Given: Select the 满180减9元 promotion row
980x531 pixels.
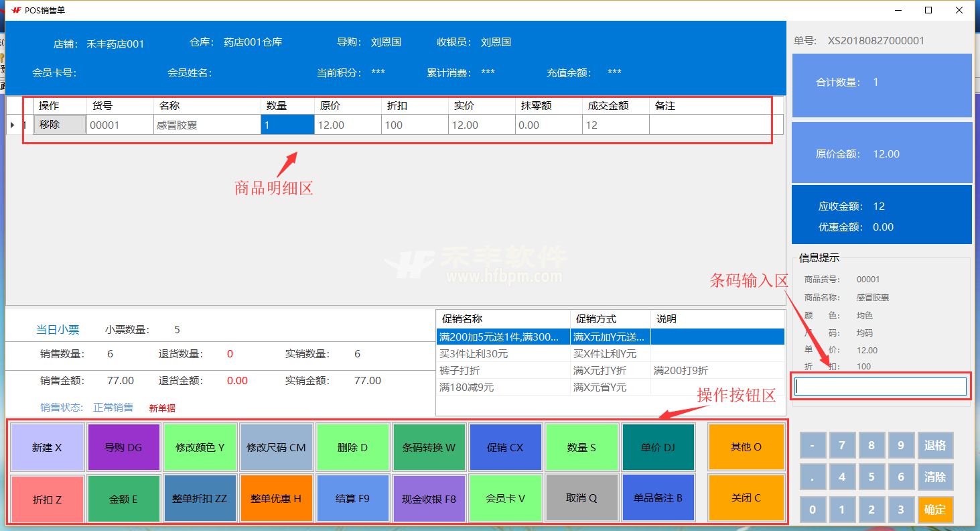Looking at the screenshot, I should coord(502,388).
